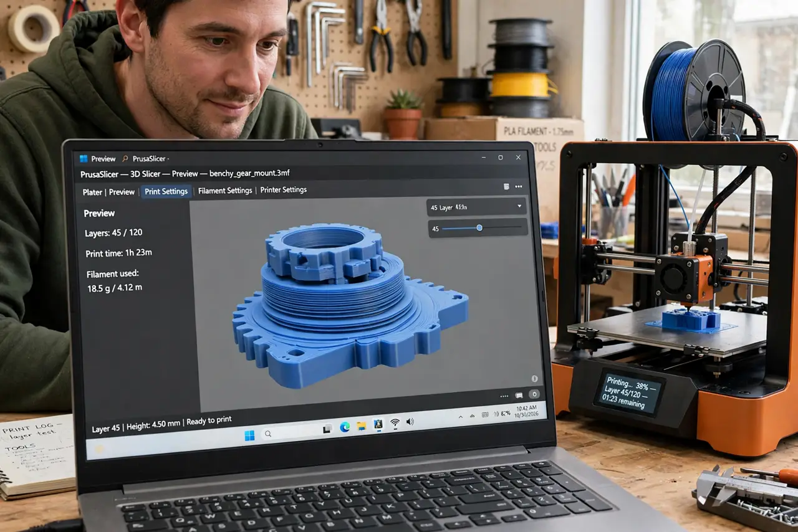Click the clock showing 10:42 AM
This screenshot has height=532, width=798.
click(527, 407)
